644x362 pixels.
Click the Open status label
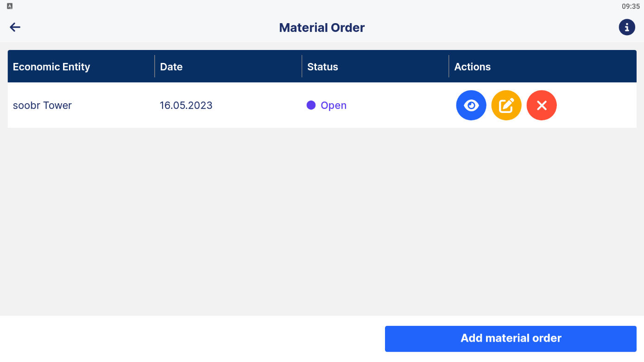point(334,106)
